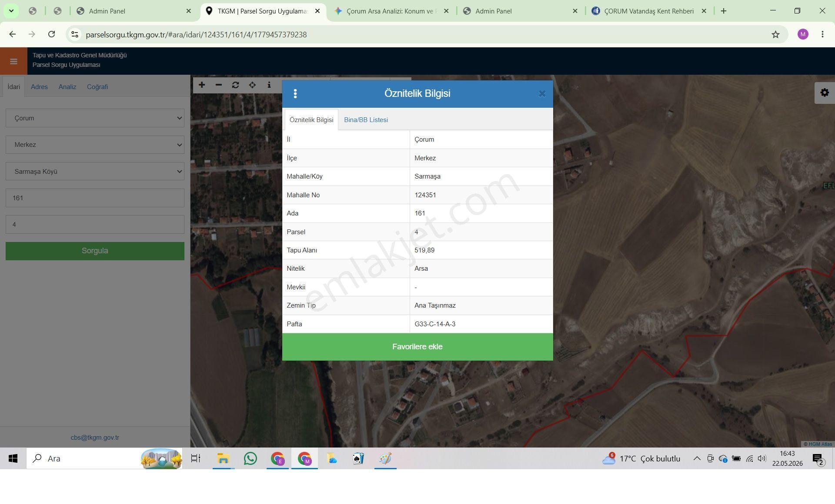835x504 pixels.
Task: Click the green Sorgula button
Action: (x=95, y=251)
